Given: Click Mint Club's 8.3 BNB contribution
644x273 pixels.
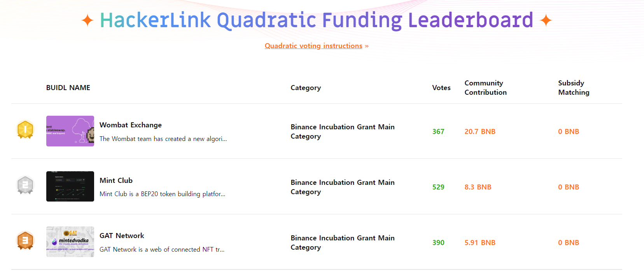Looking at the screenshot, I should 478,187.
